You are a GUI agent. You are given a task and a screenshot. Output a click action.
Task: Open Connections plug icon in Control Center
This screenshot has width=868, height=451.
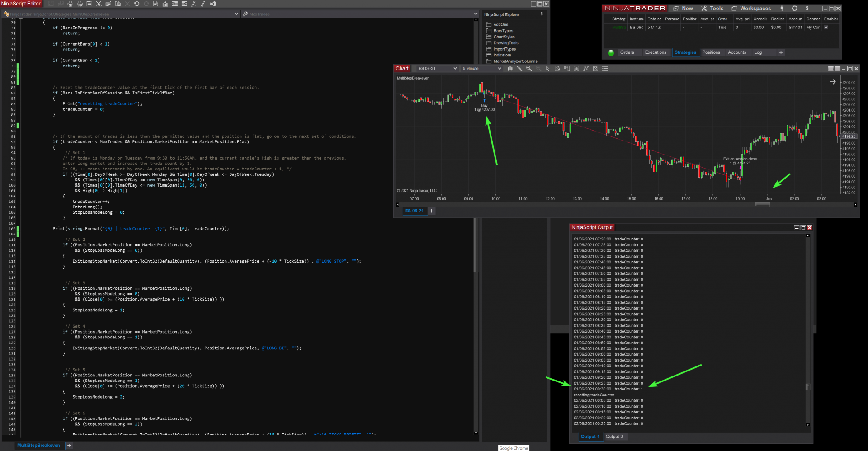coord(782,9)
